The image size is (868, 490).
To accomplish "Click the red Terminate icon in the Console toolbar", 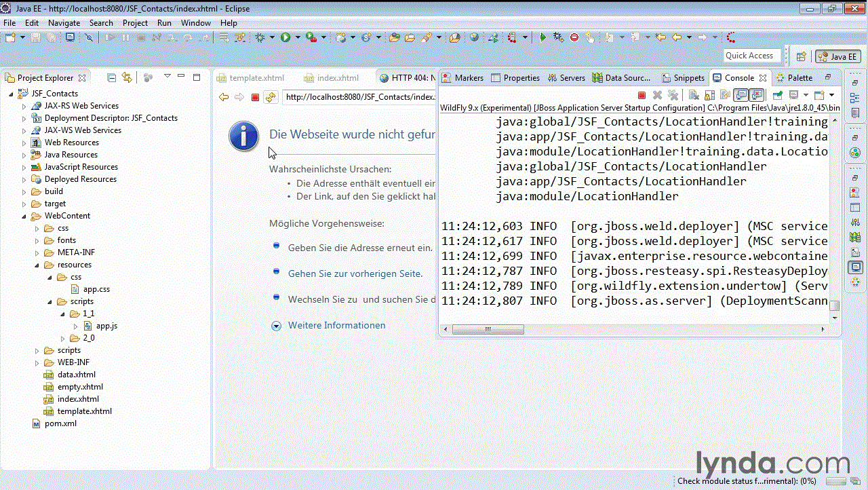I will (x=642, y=96).
